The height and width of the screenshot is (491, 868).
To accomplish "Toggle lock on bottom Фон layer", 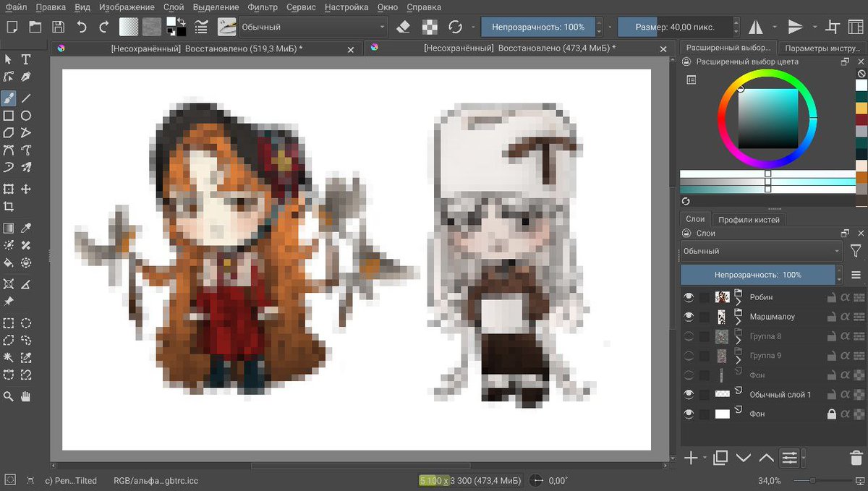I will pos(833,414).
